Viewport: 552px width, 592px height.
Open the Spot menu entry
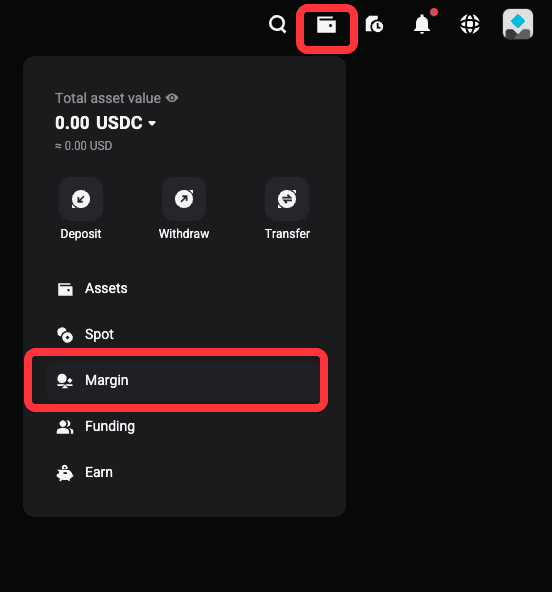(x=184, y=335)
